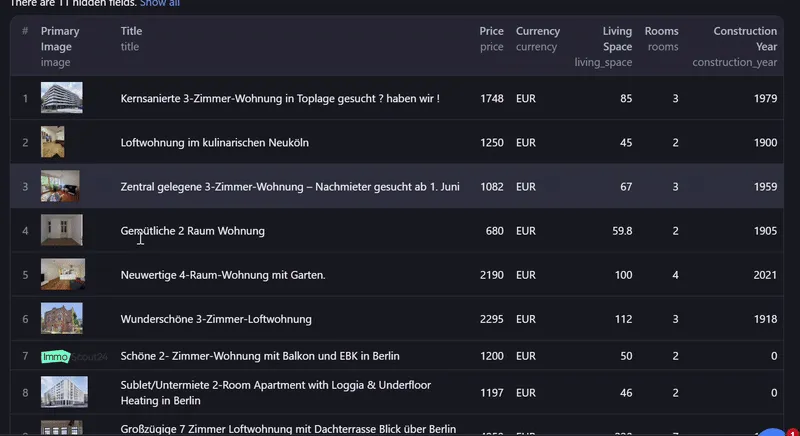
Task: Click construction year 1905
Action: point(765,231)
